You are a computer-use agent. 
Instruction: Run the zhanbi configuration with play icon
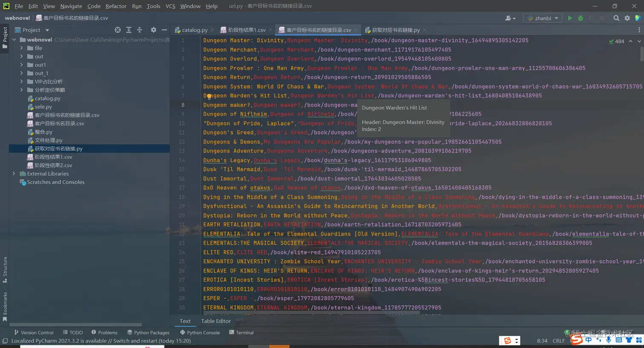click(570, 18)
